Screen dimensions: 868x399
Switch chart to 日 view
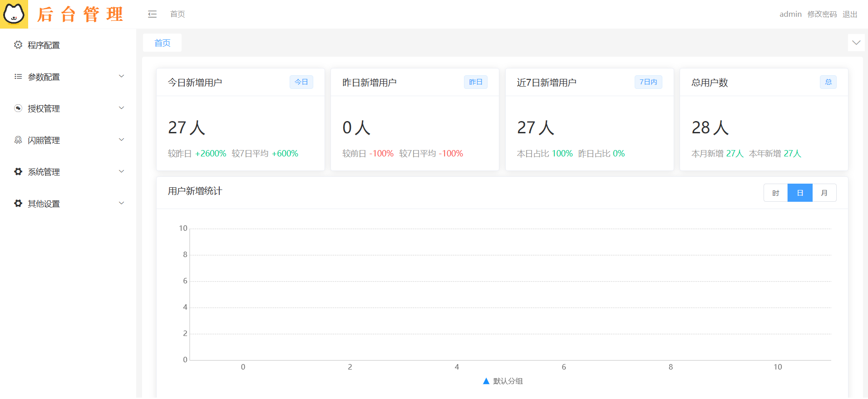[x=800, y=193]
